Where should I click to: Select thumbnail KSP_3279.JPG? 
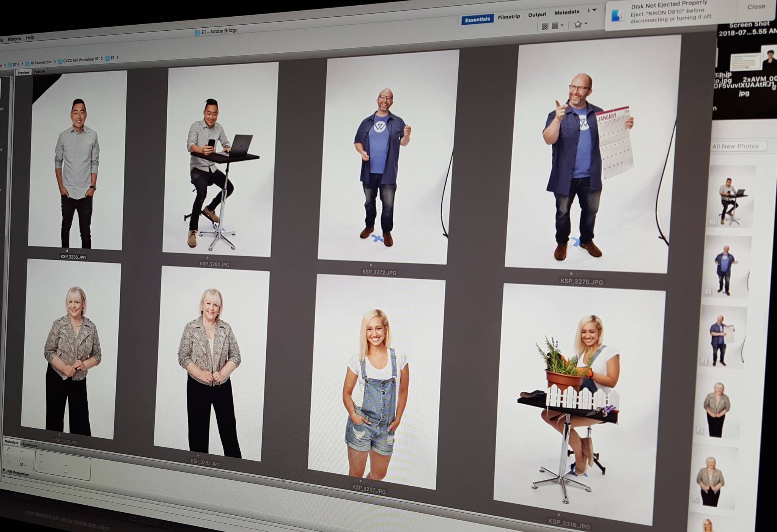(x=71, y=349)
